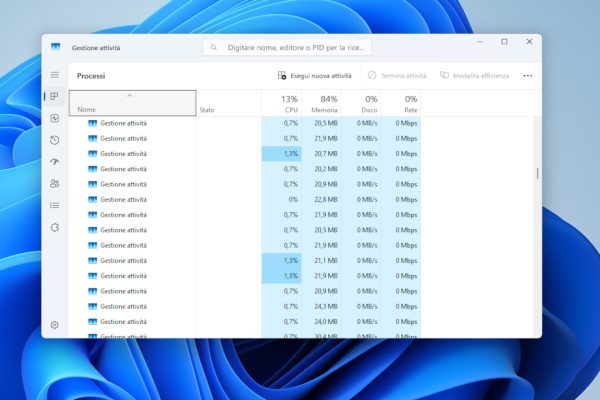This screenshot has width=600, height=400.
Task: Minimize the Gestione attività window
Action: 480,41
